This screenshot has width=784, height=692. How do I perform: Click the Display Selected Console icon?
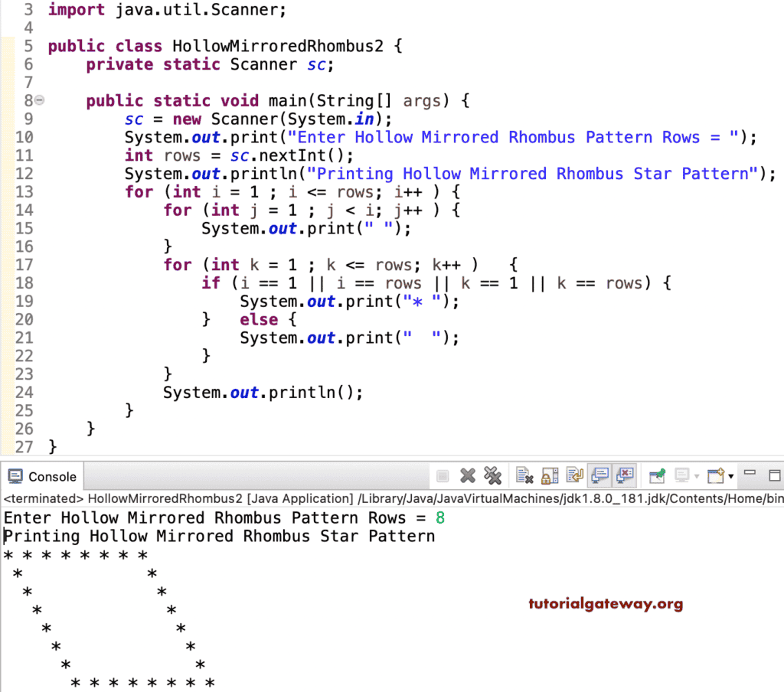click(x=681, y=475)
